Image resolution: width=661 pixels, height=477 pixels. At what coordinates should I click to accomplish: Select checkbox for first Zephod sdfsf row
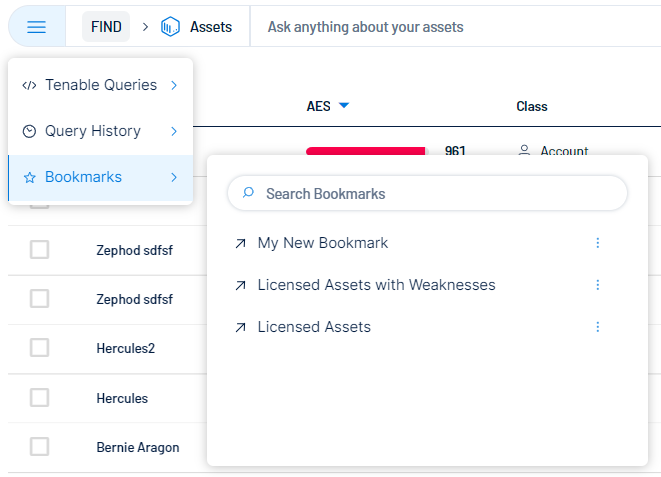tap(39, 250)
